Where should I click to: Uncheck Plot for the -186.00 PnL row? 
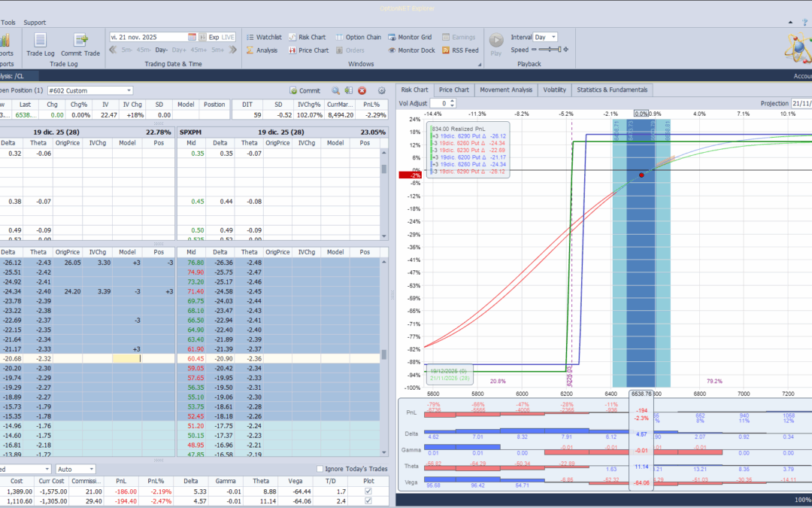368,491
